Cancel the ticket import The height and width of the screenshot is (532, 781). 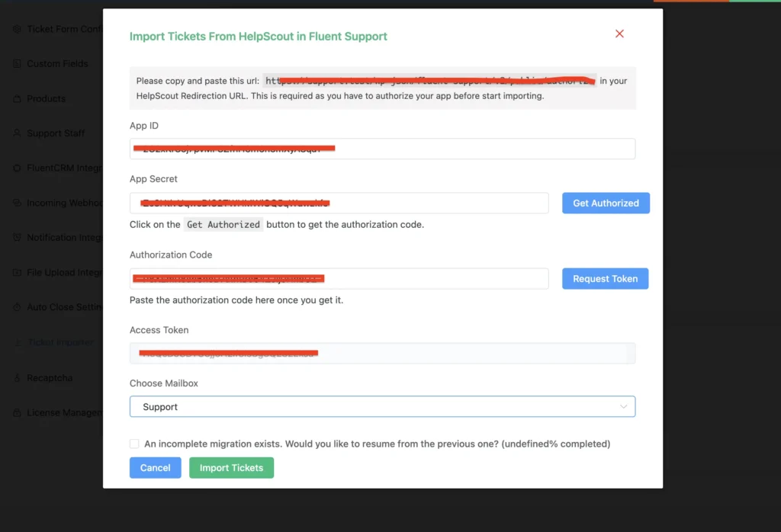pos(156,468)
